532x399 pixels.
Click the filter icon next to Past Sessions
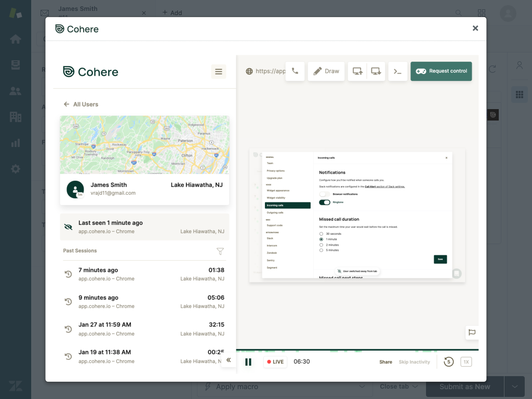[x=220, y=251]
